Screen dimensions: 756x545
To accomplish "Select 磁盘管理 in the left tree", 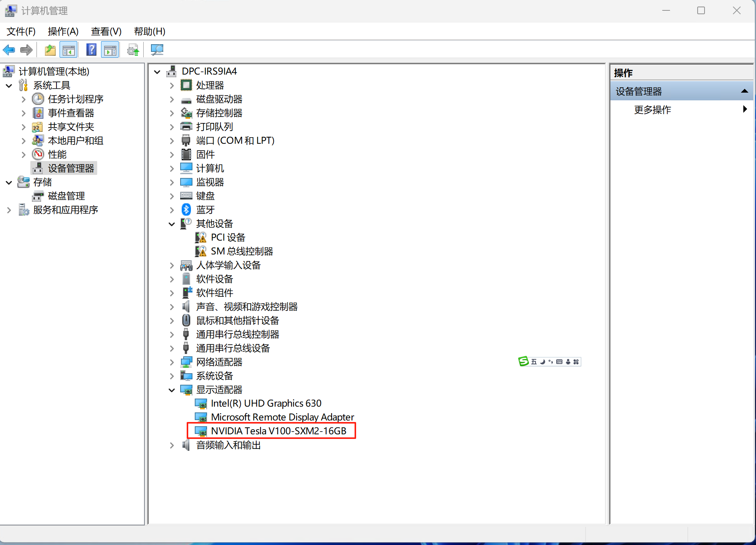I will [x=66, y=196].
